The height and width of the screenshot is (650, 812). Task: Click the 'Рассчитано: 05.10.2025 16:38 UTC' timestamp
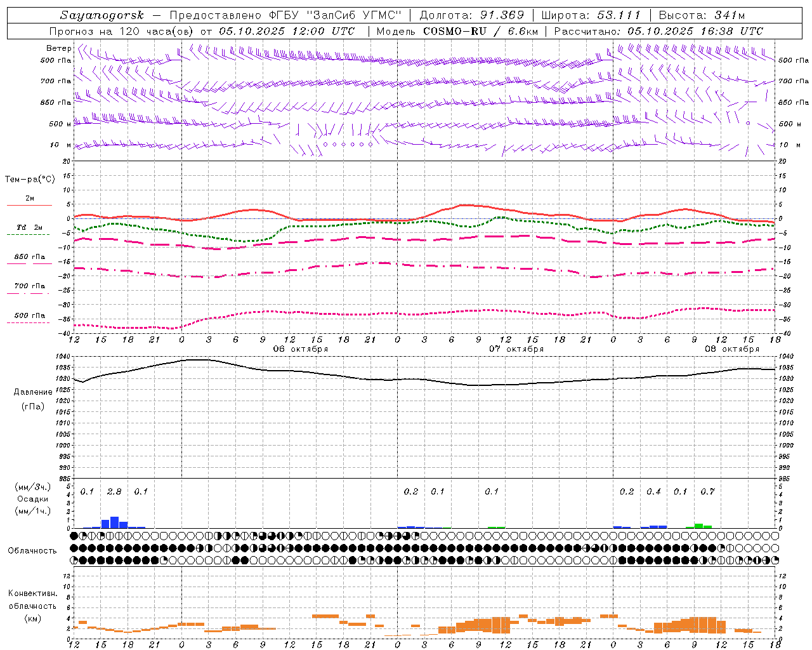[x=658, y=31]
